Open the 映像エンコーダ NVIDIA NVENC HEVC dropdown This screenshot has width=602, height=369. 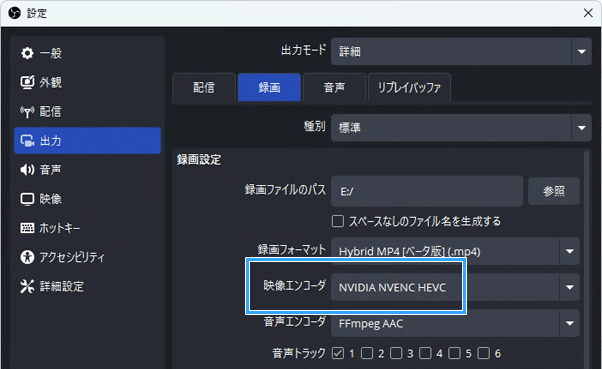(x=455, y=287)
